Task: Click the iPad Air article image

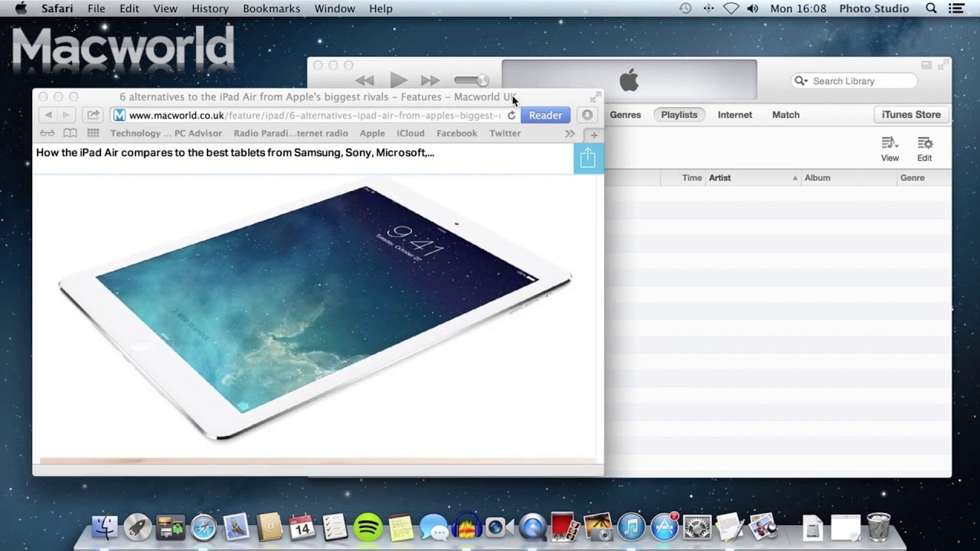Action: [315, 310]
